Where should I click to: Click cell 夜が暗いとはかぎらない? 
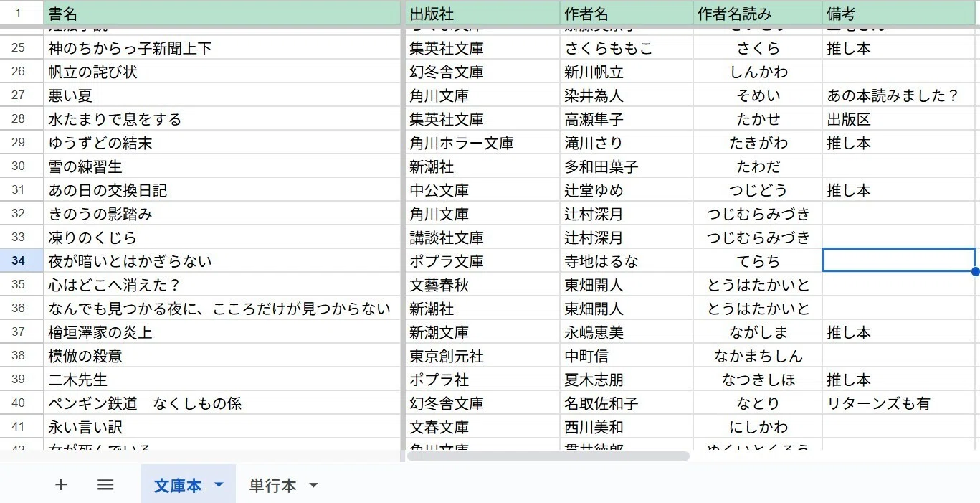tap(222, 261)
